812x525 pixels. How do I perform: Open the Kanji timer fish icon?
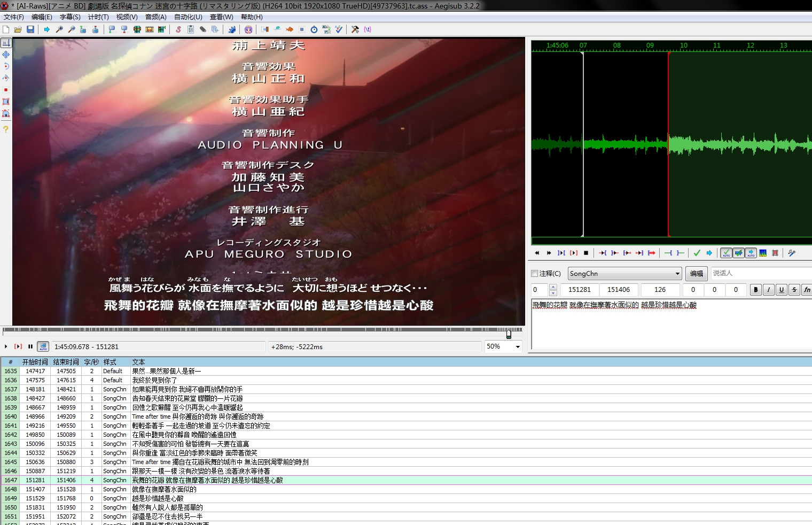click(290, 29)
